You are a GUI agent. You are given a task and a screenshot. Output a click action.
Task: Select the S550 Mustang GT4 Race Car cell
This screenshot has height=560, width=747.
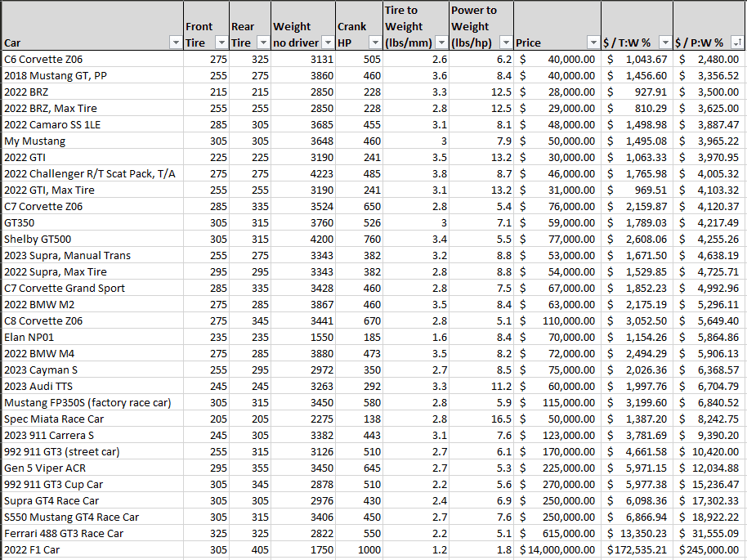92,517
